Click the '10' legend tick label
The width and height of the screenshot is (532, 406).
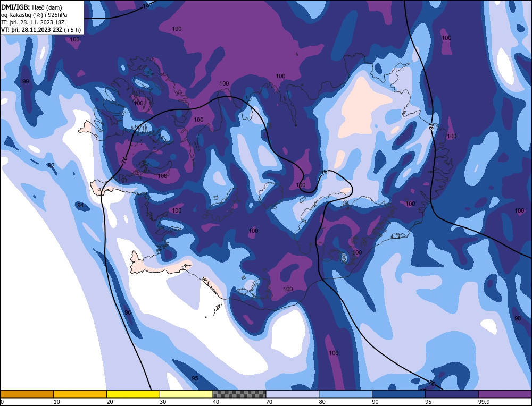(57, 402)
